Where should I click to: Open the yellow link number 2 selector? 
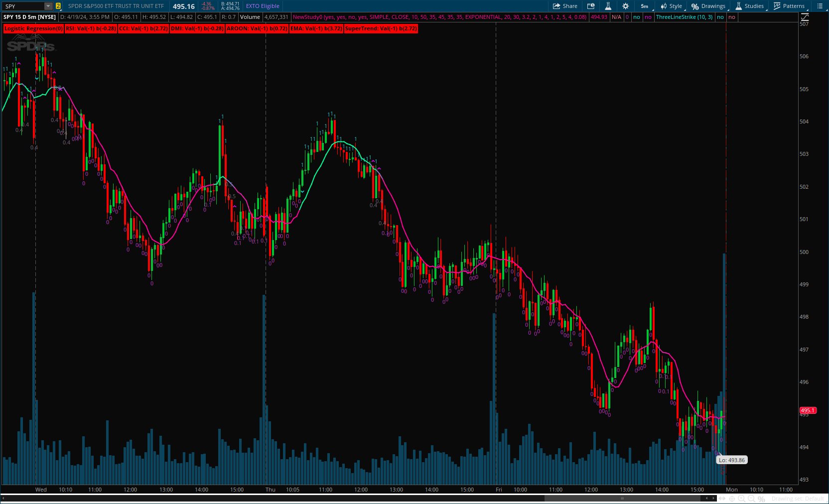[58, 6]
